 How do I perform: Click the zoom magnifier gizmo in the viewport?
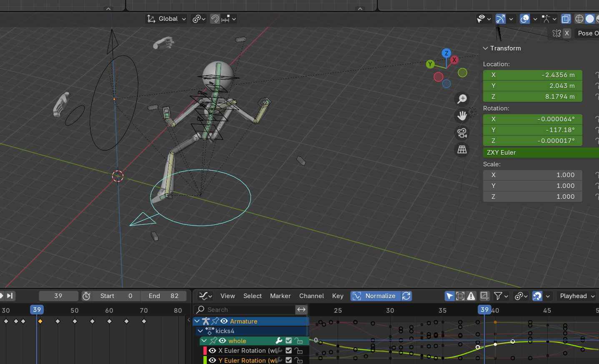(x=462, y=99)
